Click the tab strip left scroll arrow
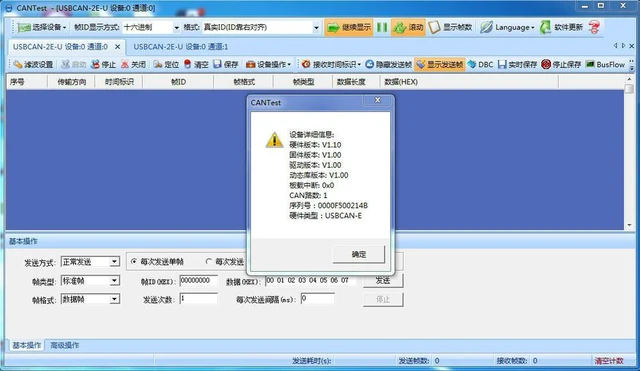 [x=615, y=46]
